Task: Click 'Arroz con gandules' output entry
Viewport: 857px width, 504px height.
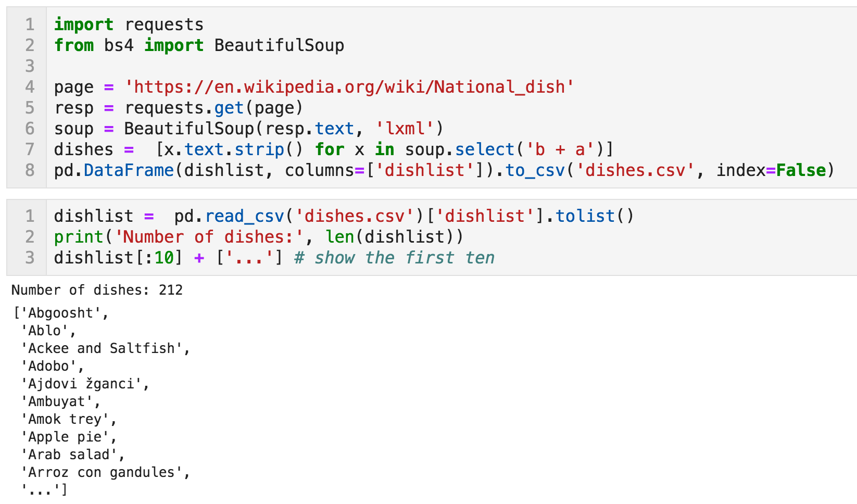Action: (x=101, y=472)
